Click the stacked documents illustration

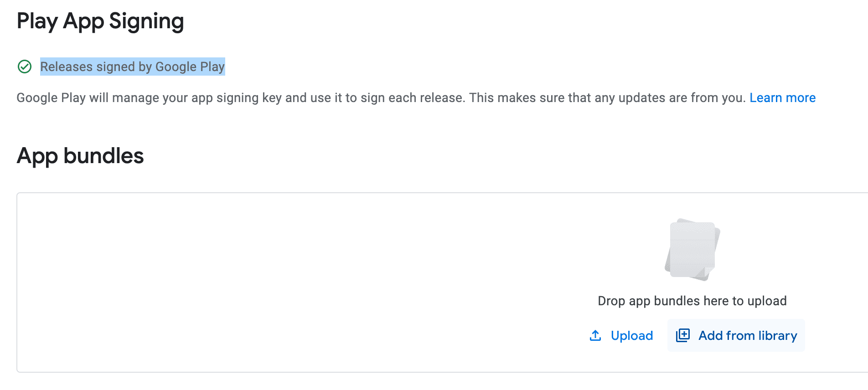pyautogui.click(x=692, y=249)
